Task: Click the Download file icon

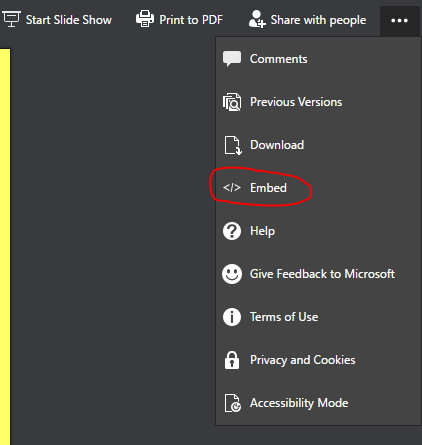Action: 232,145
